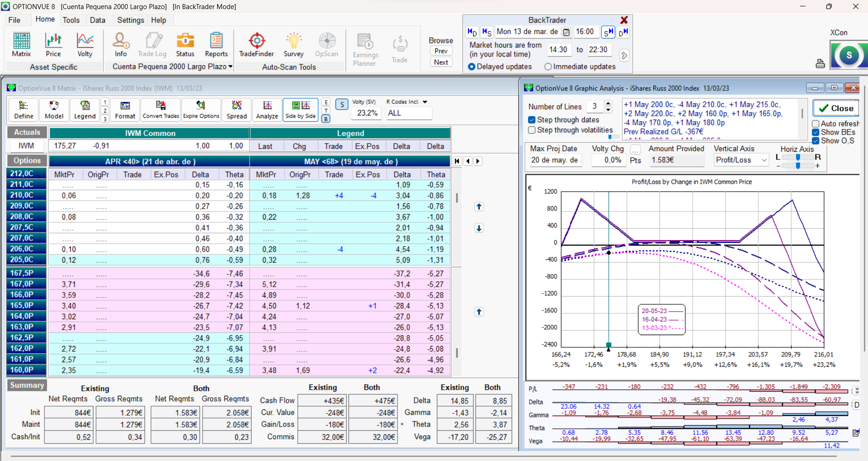Increase the Number of Lines stepper
Screen dimensions: 868x461
[608, 103]
